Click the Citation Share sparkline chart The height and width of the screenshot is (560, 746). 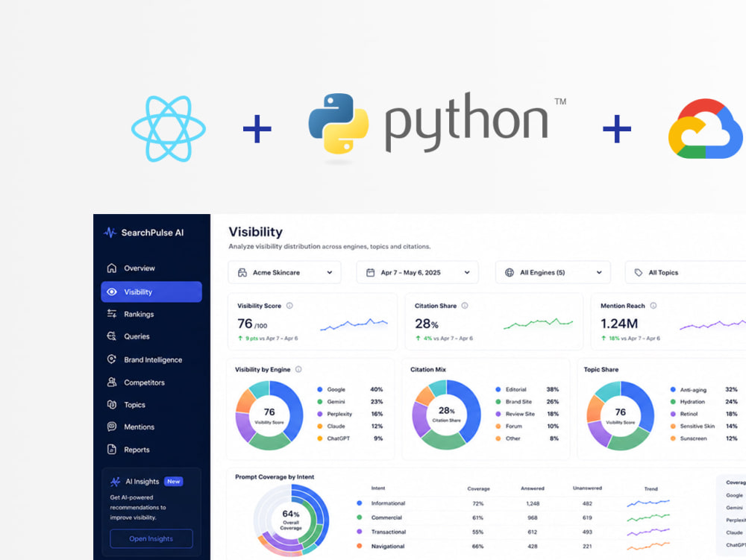click(x=538, y=324)
